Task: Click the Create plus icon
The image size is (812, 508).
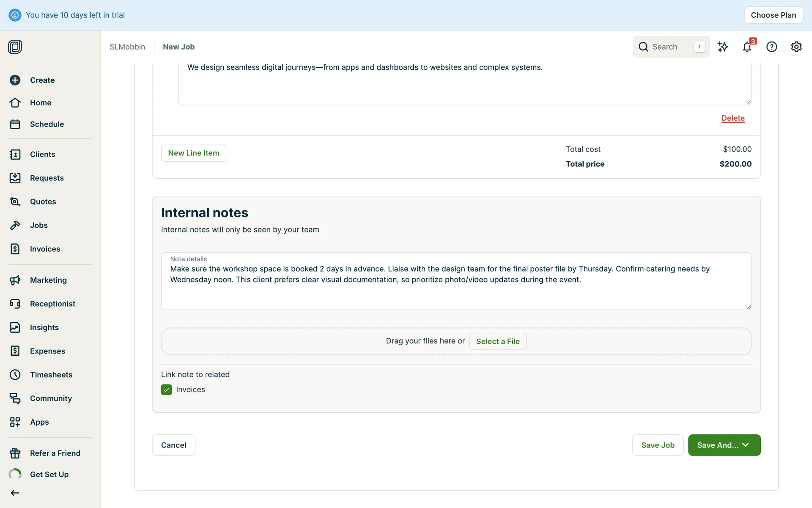Action: 15,80
